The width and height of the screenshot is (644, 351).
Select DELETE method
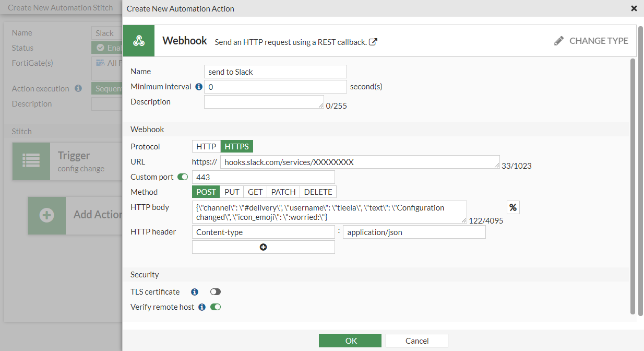point(318,192)
